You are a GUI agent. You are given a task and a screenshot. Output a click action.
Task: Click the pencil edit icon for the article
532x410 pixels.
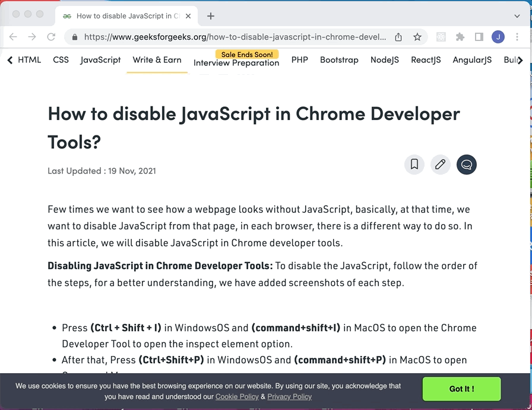tap(441, 165)
